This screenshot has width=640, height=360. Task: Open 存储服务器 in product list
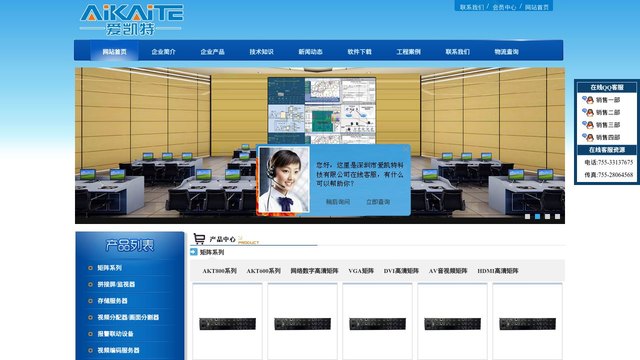pos(112,301)
